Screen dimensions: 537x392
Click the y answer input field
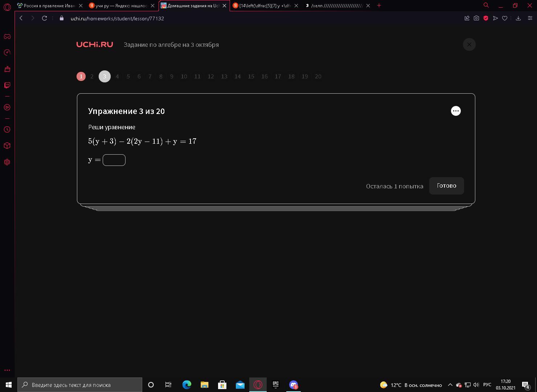tap(114, 160)
